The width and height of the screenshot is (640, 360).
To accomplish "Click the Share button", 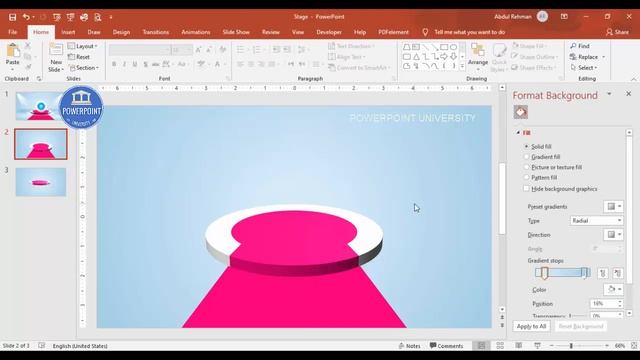I will tap(618, 32).
